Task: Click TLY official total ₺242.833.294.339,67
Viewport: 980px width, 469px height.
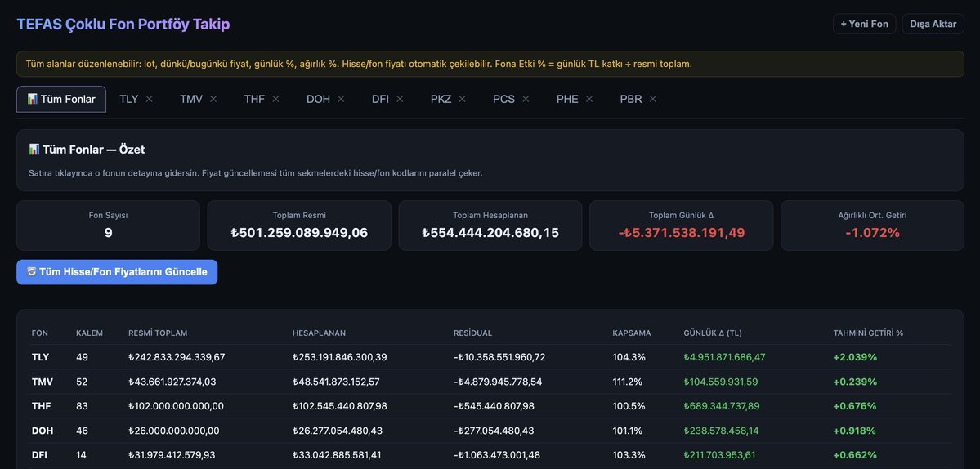Action: (x=177, y=357)
